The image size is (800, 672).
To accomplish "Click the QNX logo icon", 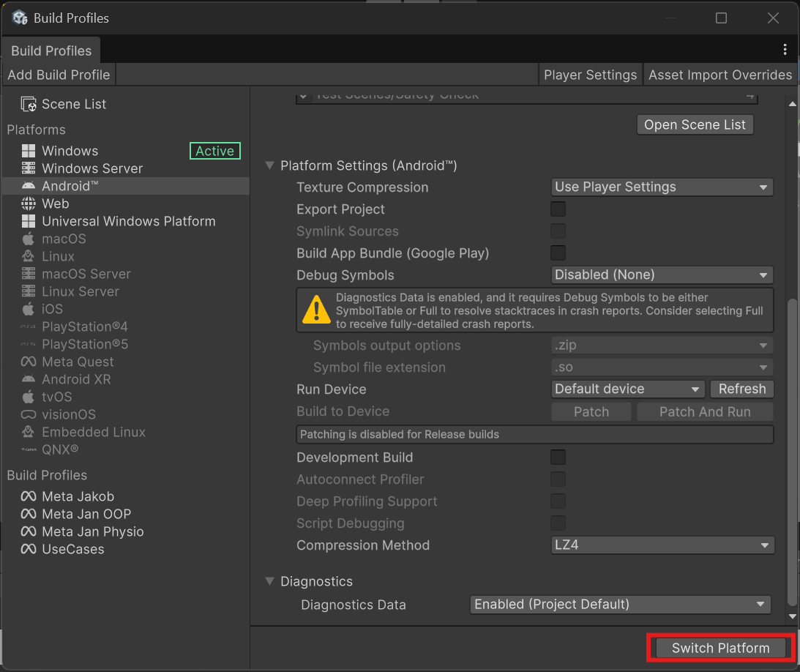I will point(29,449).
